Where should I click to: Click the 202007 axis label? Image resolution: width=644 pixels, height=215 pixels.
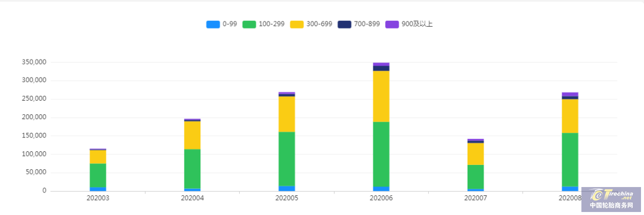[476, 198]
